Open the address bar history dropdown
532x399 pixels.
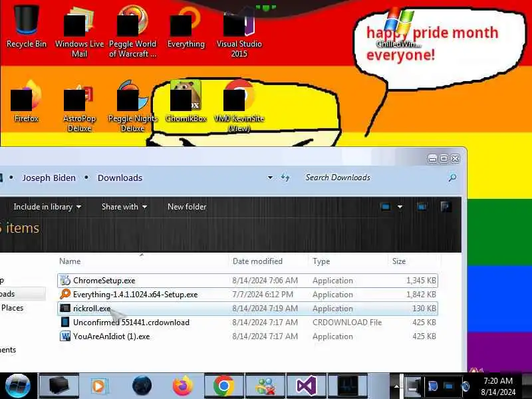coord(270,178)
